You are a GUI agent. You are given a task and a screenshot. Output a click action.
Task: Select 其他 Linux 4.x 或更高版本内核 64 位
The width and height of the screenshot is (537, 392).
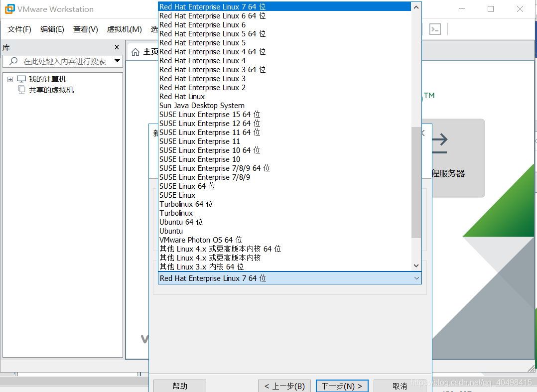[284, 249]
